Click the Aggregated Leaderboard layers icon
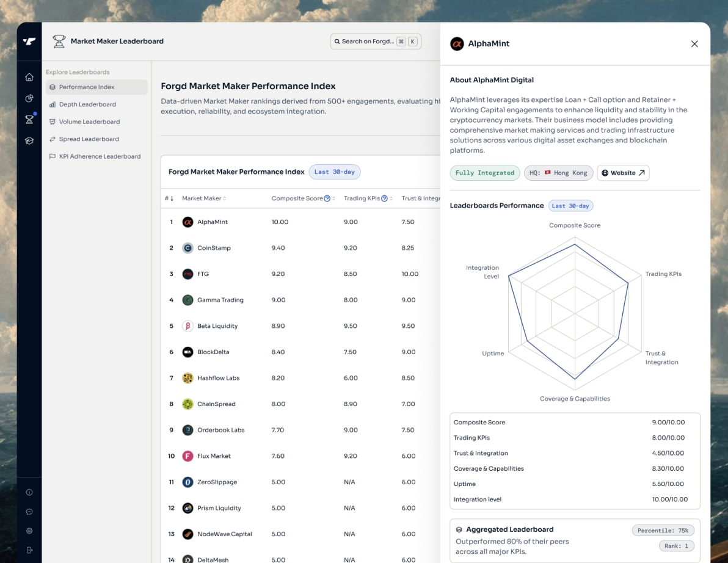Image resolution: width=728 pixels, height=563 pixels. (x=459, y=529)
